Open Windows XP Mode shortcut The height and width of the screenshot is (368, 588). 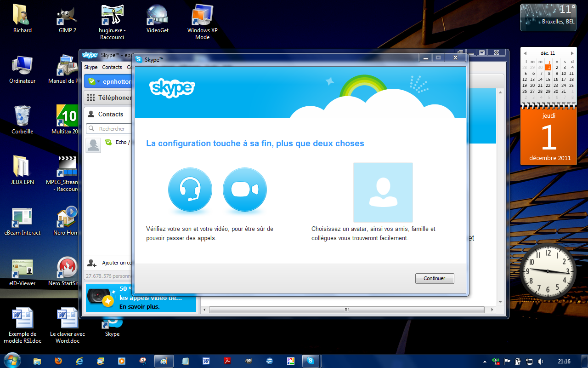coord(203,22)
